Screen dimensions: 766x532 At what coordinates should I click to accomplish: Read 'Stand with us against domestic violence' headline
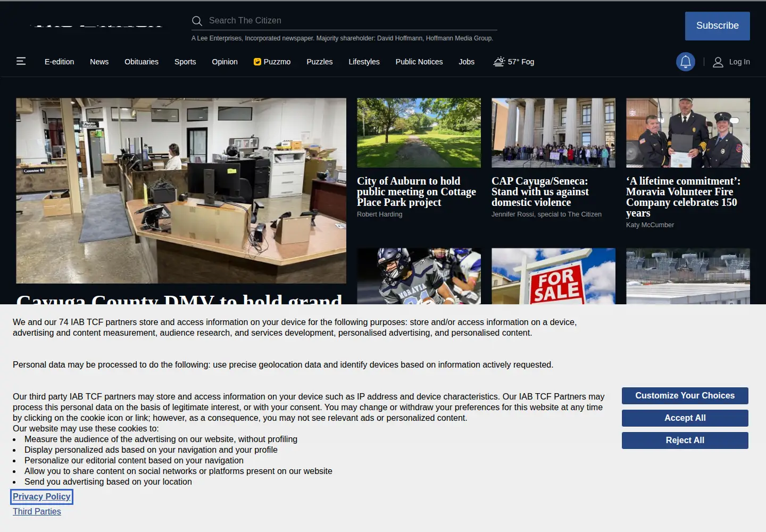[540, 192]
